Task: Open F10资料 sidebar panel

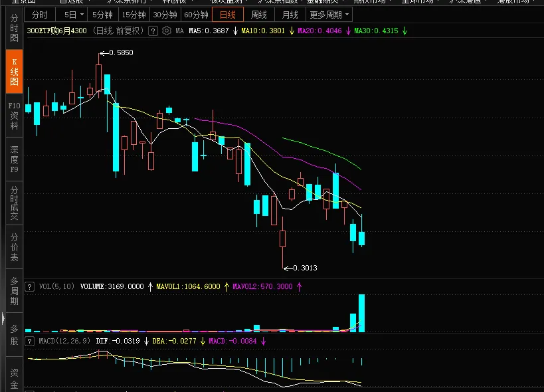Action: tap(14, 116)
